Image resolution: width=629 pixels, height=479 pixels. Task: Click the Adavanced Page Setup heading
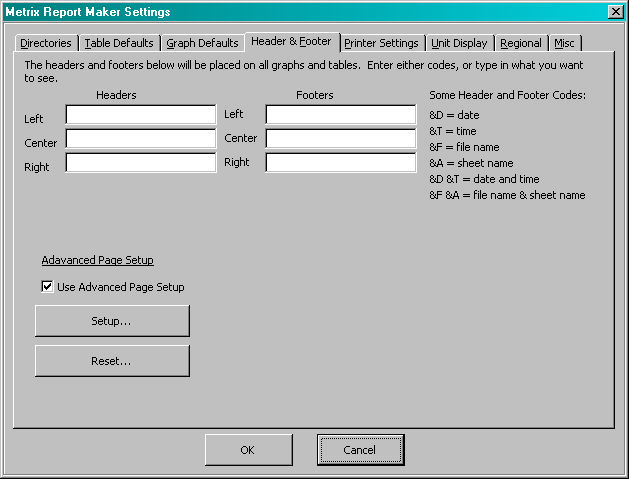pyautogui.click(x=97, y=260)
